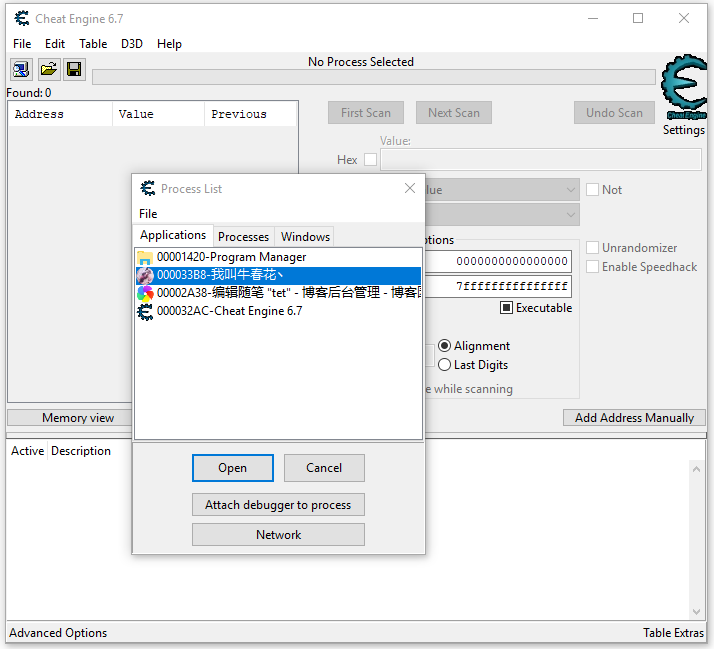Expand the value type dropdown
Image resolution: width=714 pixels, height=649 pixels.
tap(571, 215)
